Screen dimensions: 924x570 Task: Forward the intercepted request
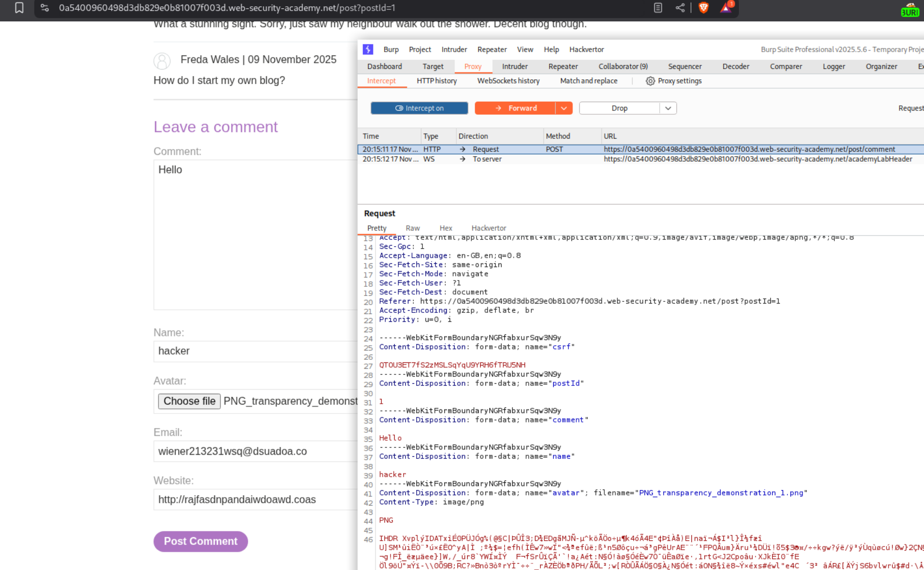(515, 108)
